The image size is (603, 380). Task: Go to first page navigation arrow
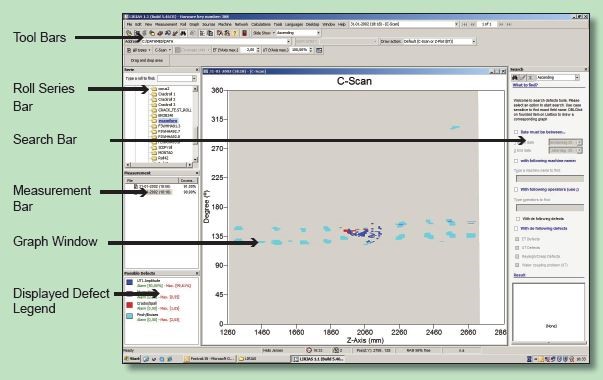(465, 24)
